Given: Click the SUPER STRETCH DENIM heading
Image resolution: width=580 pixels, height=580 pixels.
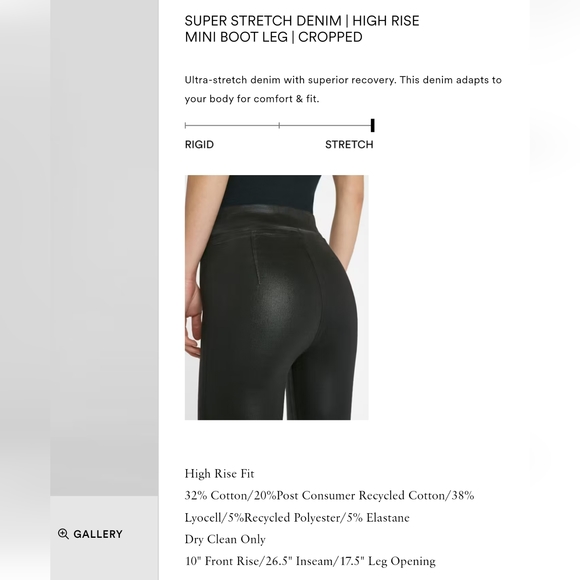Looking at the screenshot, I should (263, 21).
